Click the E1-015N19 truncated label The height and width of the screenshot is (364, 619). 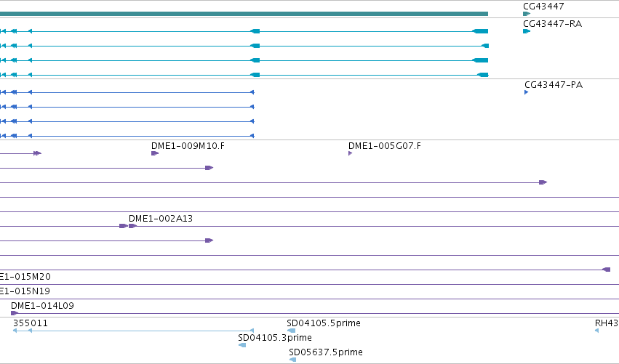25,291
